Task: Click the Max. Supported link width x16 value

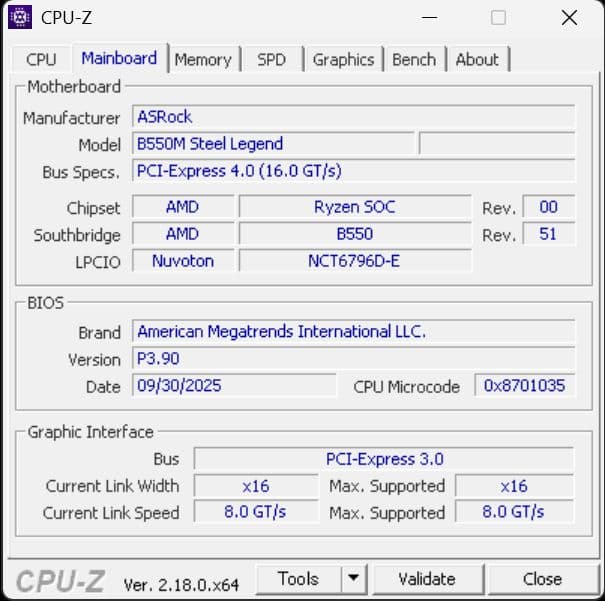Action: point(514,486)
